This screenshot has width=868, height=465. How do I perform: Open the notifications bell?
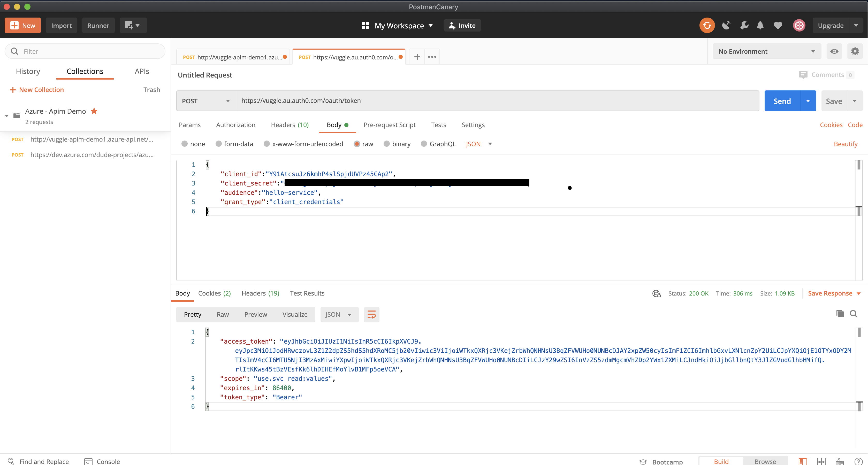tap(760, 26)
